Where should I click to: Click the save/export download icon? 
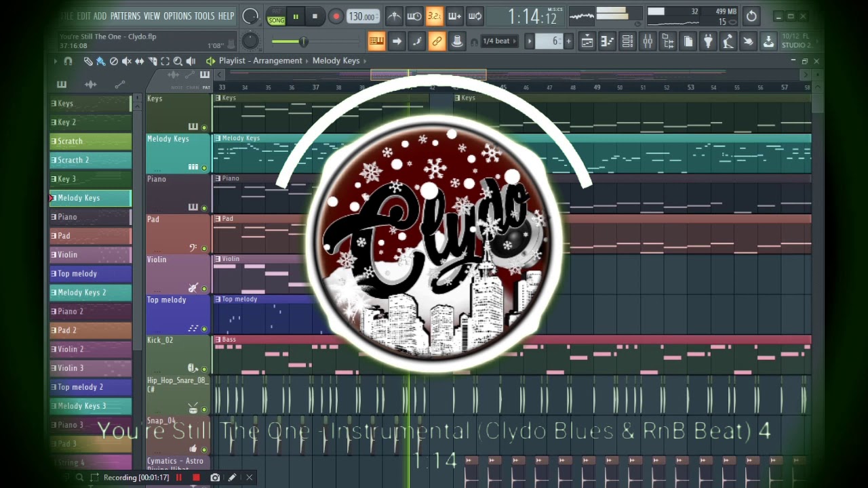768,41
